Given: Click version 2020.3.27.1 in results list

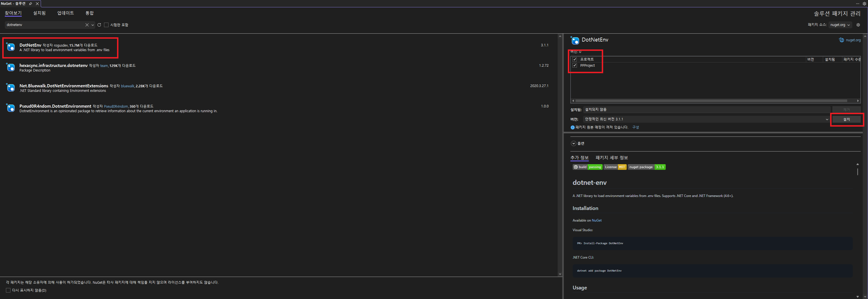Looking at the screenshot, I should coord(539,86).
